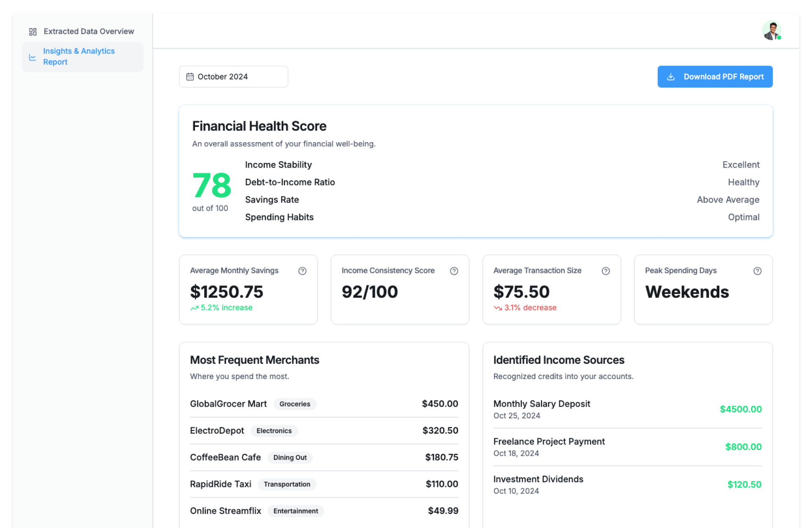
Task: Open Extracted Data Overview page
Action: 88,31
